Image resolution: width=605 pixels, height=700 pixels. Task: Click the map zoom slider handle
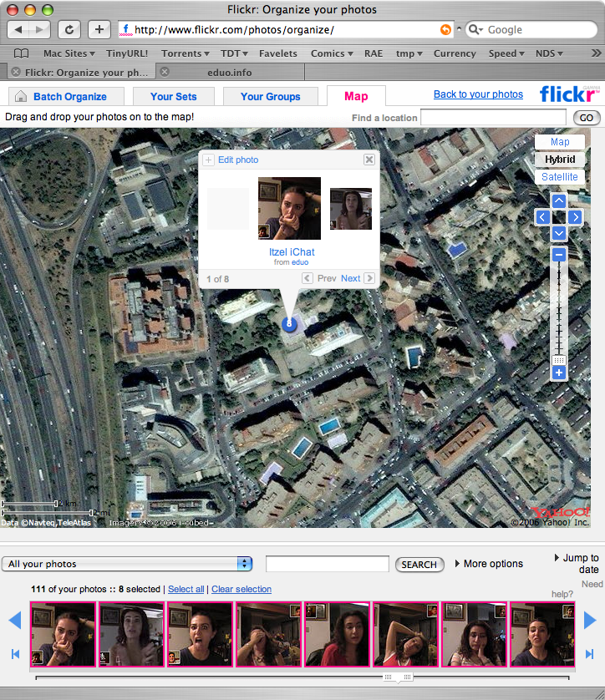coord(558,360)
